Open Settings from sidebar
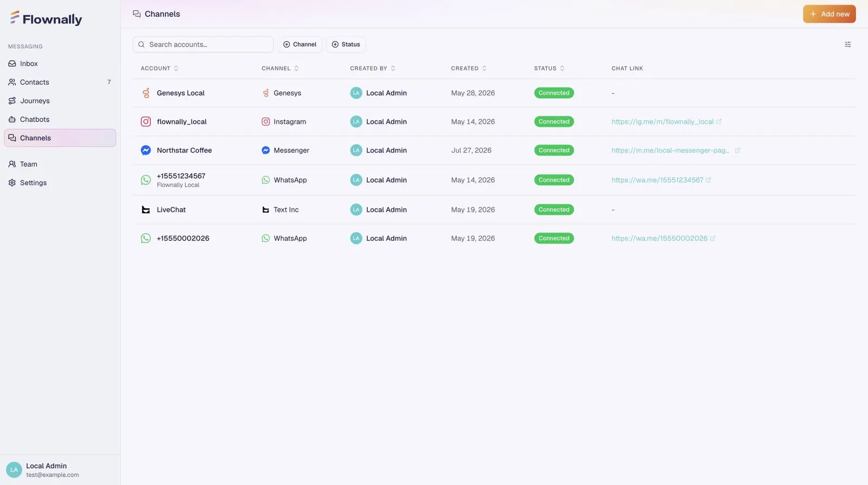 pos(60,183)
